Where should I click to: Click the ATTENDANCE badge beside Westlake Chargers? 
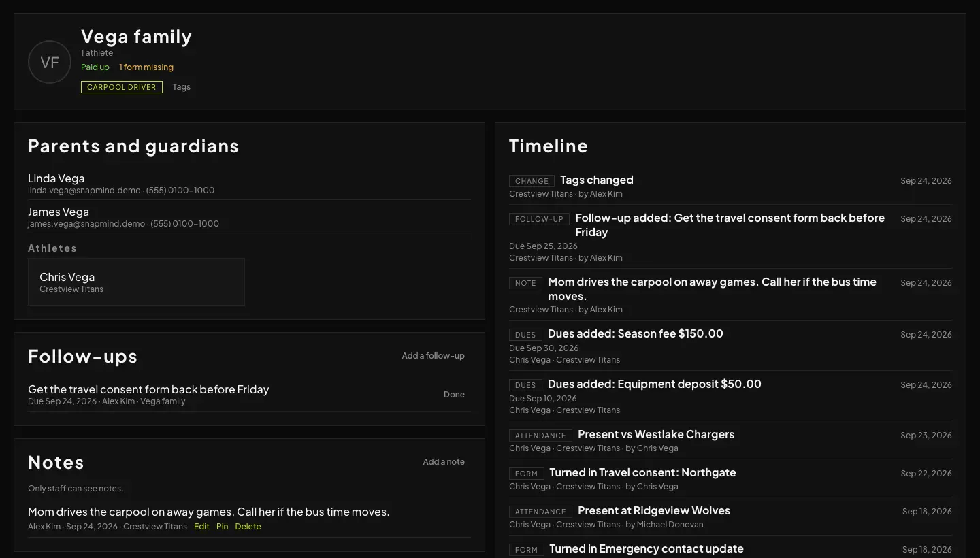pos(540,436)
